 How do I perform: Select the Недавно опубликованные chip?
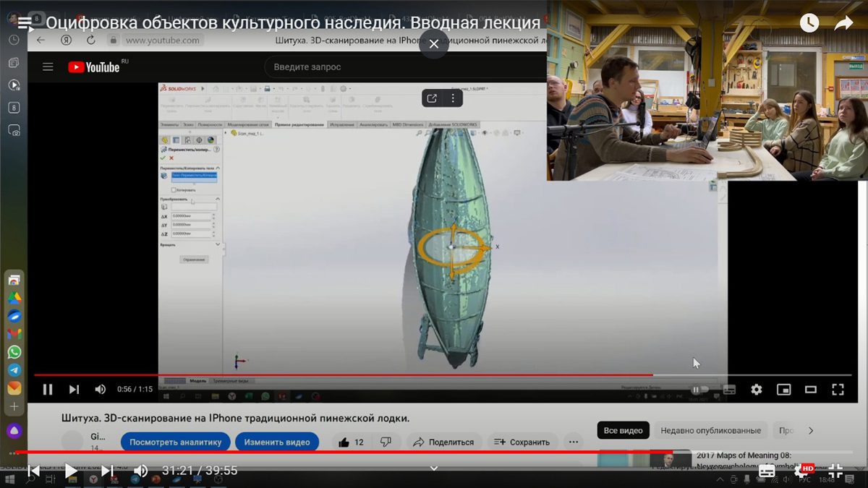710,430
